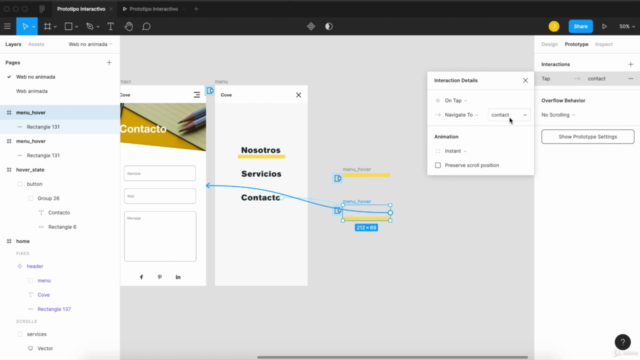
Task: Click Show Prototype Settings button
Action: pyautogui.click(x=588, y=137)
